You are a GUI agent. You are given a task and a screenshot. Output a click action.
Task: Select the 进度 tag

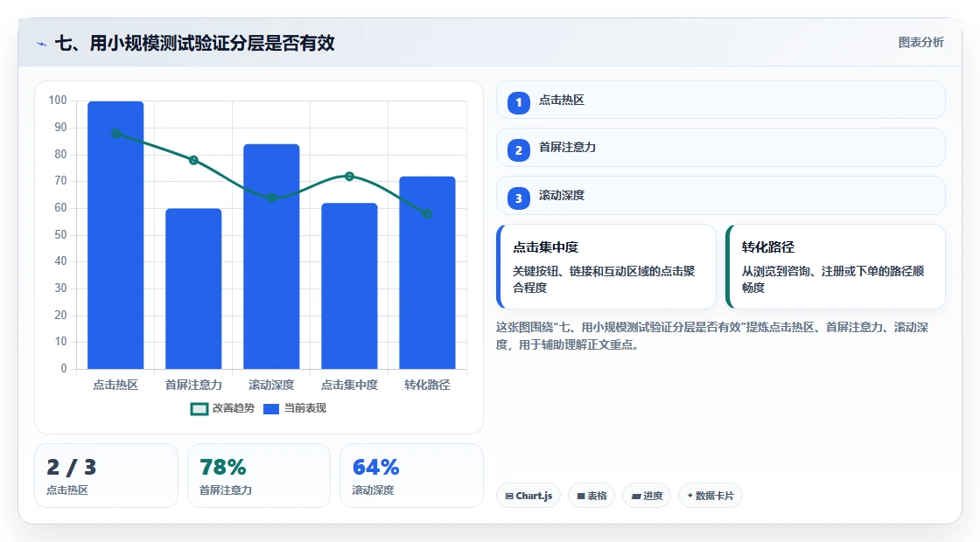[647, 496]
